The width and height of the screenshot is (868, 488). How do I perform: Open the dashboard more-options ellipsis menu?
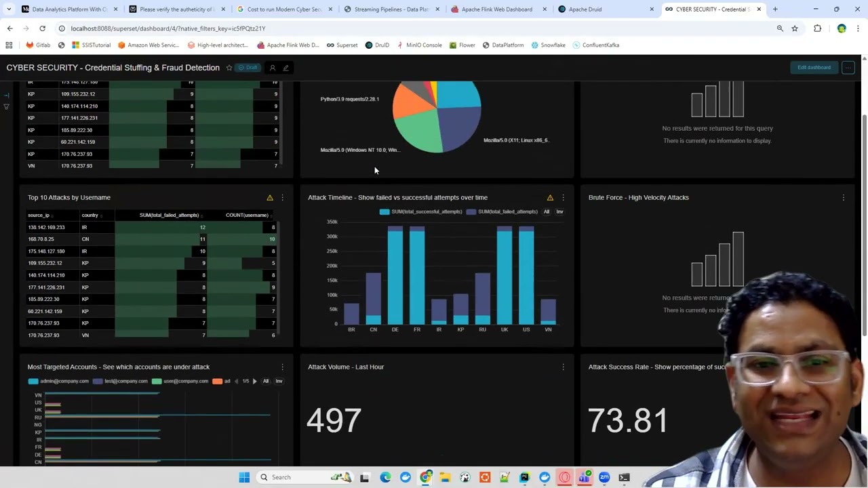click(848, 68)
